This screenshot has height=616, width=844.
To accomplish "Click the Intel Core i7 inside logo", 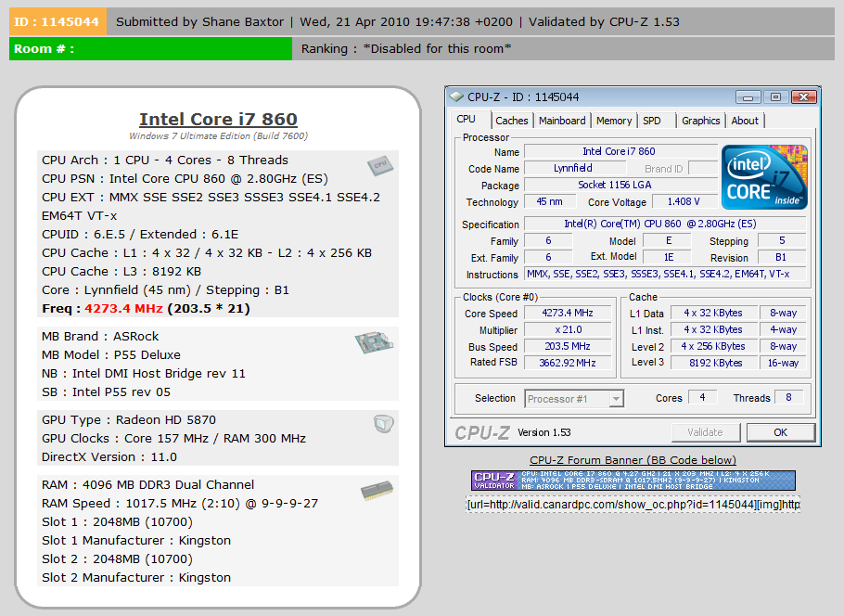I will (764, 176).
